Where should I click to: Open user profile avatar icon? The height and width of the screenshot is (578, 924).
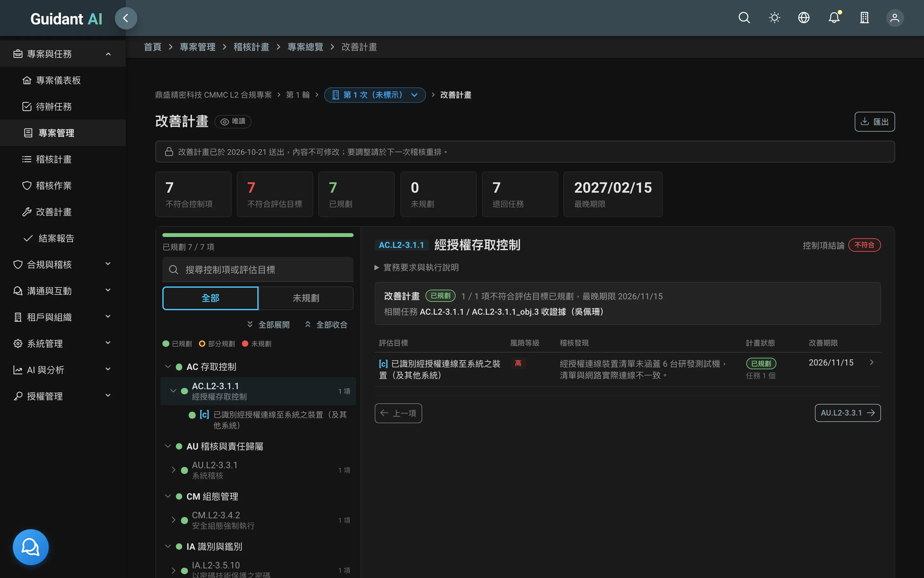point(894,18)
